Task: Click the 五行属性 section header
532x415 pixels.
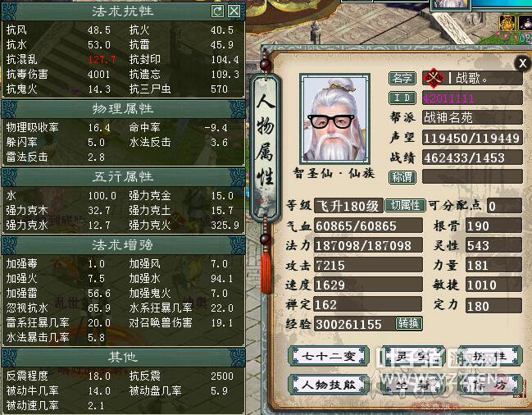Action: tap(123, 177)
